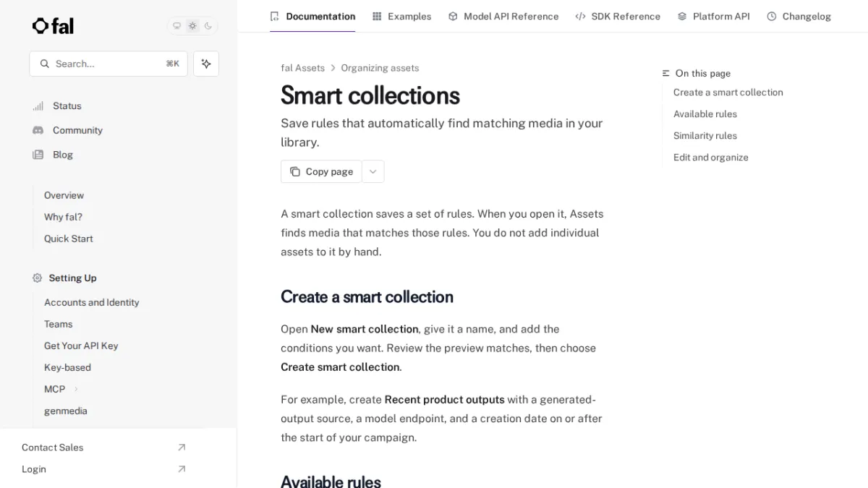Click the Search input field
The image size is (868, 488).
pyautogui.click(x=109, y=64)
